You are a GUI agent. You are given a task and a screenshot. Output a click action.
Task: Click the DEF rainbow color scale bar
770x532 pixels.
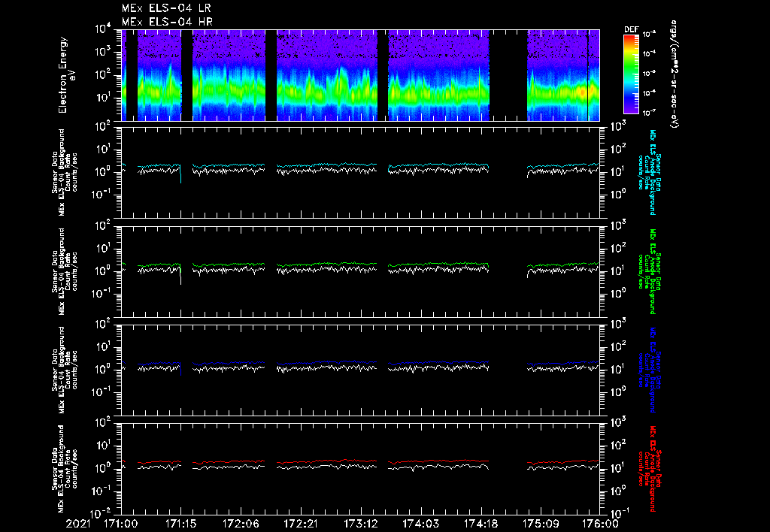632,74
